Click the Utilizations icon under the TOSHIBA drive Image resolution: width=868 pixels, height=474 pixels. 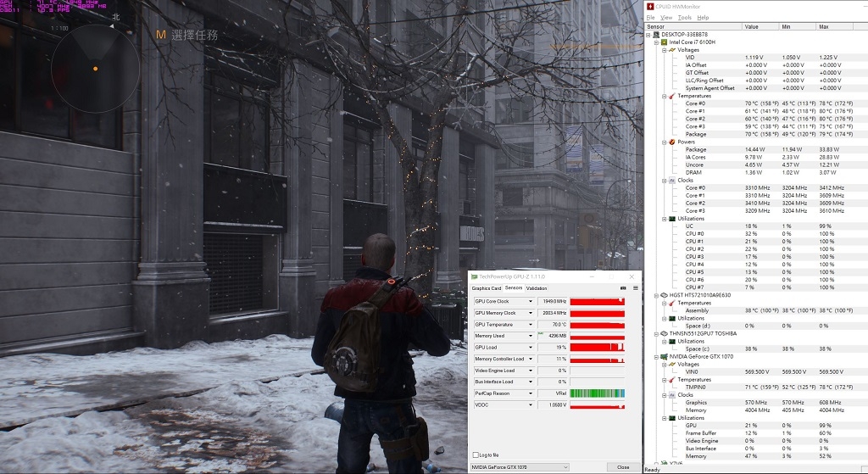pos(672,342)
